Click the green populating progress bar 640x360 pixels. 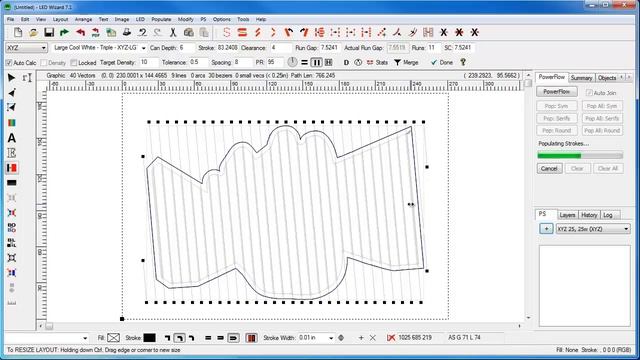coord(580,156)
